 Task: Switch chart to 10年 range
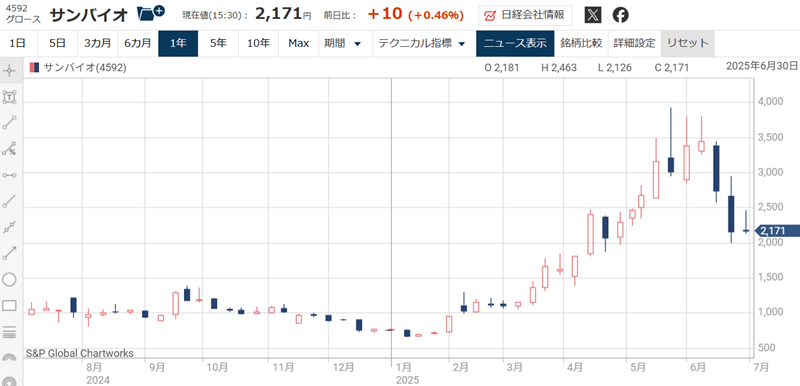click(259, 43)
